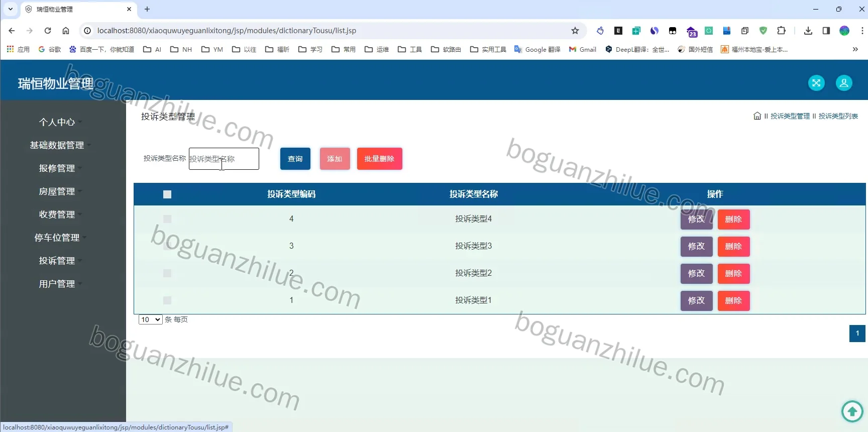Image resolution: width=868 pixels, height=432 pixels.
Task: Open the apps grid bookmark
Action: [18, 49]
